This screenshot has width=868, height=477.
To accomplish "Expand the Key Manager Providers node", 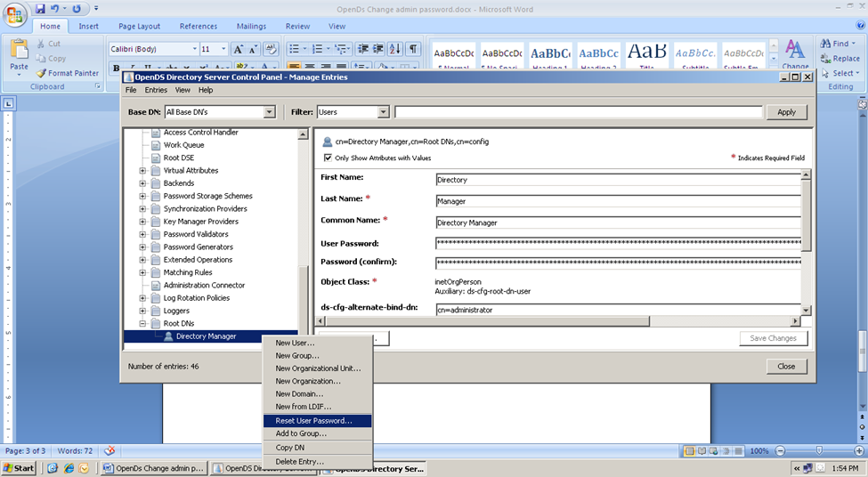I will (142, 222).
